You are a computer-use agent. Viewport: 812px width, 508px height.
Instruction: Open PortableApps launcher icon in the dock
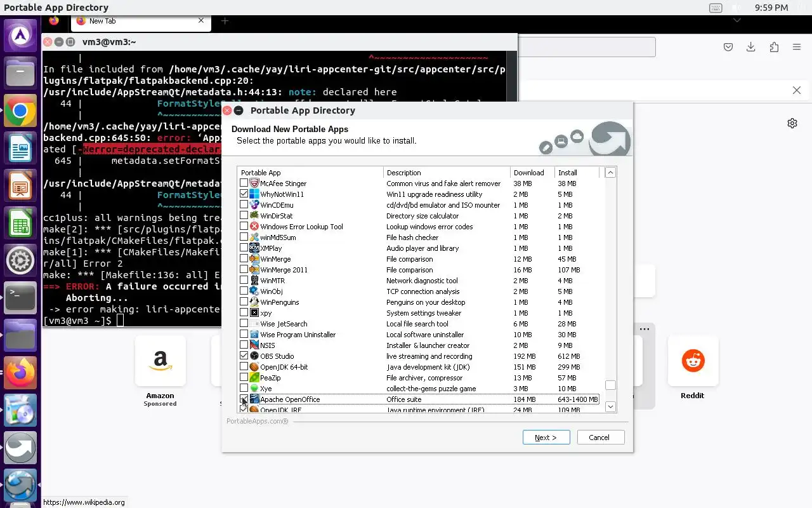coord(20,448)
